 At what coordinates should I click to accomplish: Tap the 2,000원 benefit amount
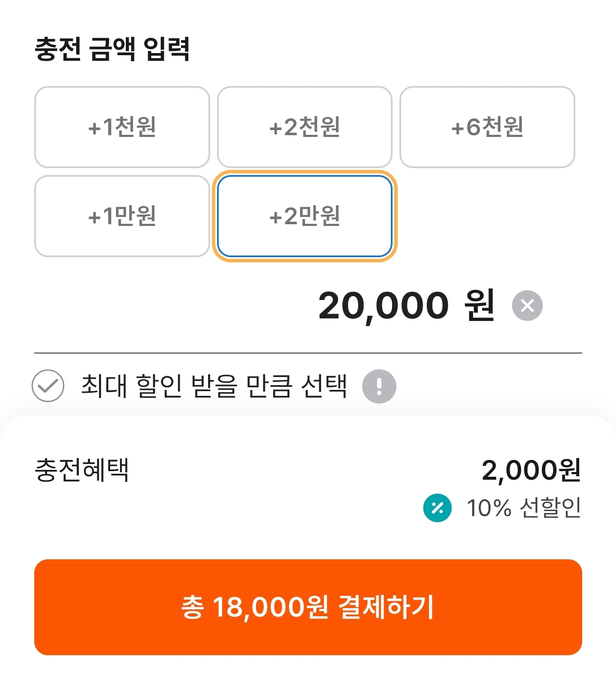coord(531,470)
